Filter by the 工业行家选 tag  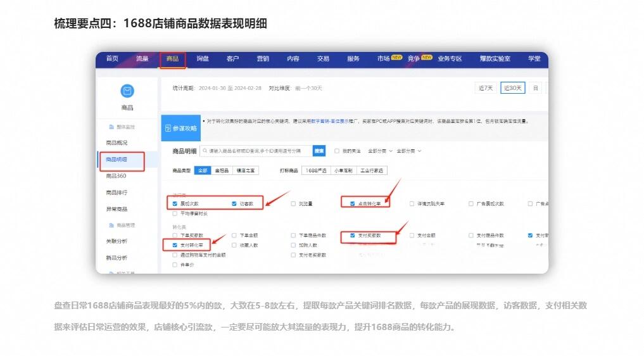point(372,170)
